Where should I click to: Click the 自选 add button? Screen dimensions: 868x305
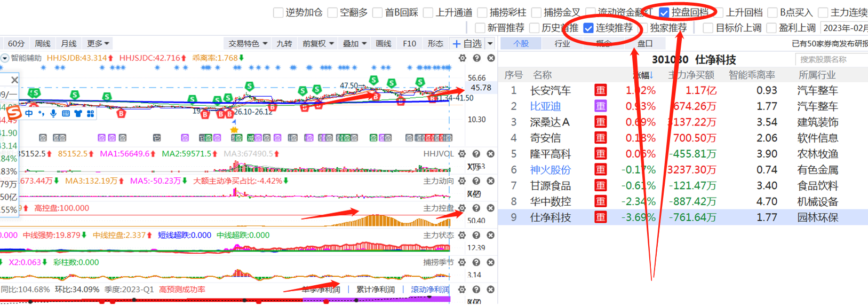[x=467, y=44]
